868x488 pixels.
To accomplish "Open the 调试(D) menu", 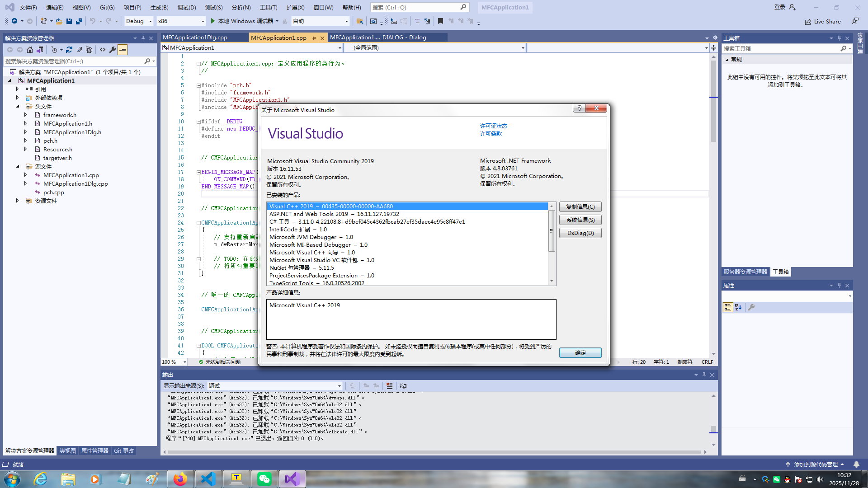I will click(186, 7).
